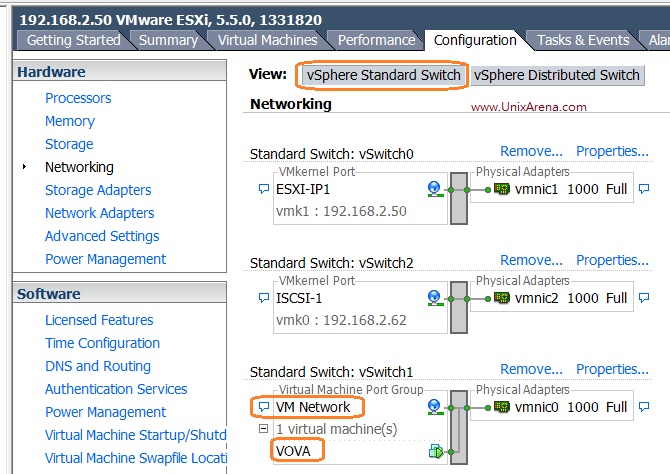
Task: Click Remove for vSwitch1
Action: (x=531, y=369)
